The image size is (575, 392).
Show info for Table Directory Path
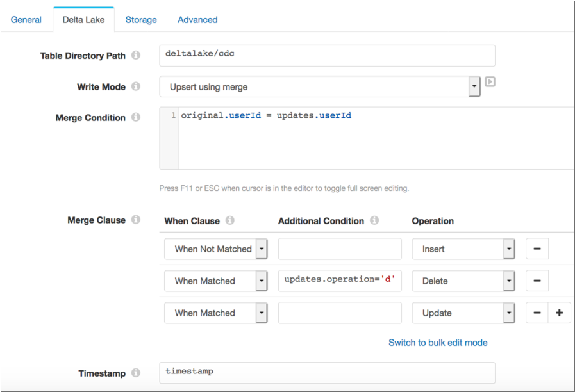(x=136, y=55)
